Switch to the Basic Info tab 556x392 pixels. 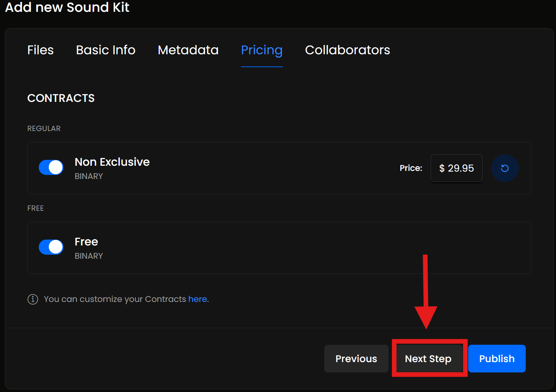pyautogui.click(x=106, y=50)
